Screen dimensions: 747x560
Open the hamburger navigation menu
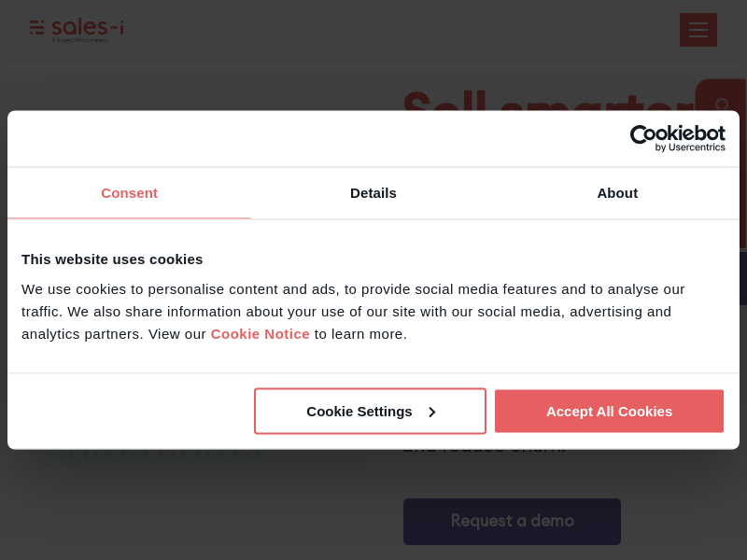(698, 30)
